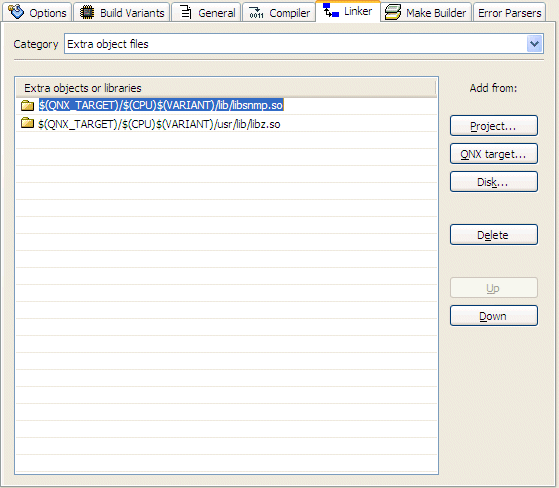Screen dimensions: 559x488
Task: Click the Build Variants chip icon
Action: click(87, 12)
